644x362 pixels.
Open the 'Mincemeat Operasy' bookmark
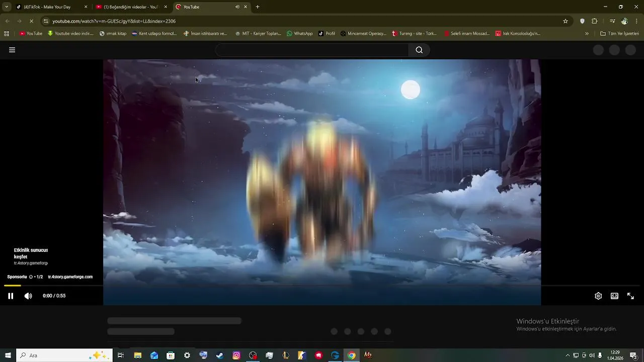363,34
